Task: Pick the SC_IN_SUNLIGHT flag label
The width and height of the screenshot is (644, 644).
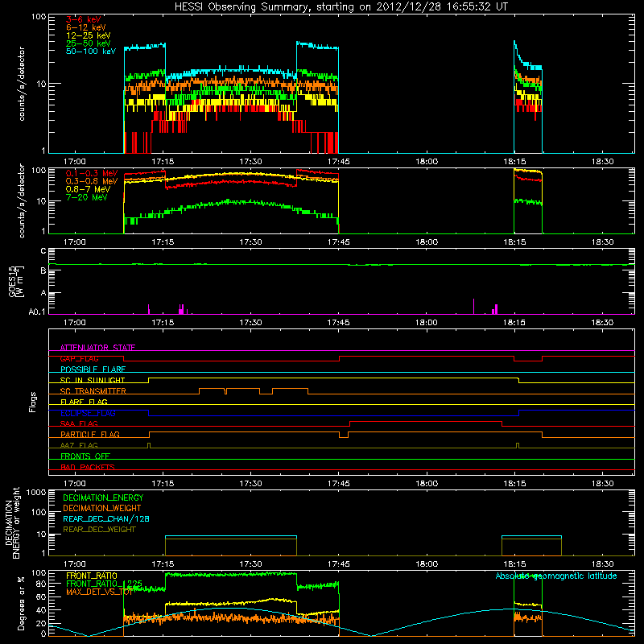Action: pyautogui.click(x=93, y=380)
